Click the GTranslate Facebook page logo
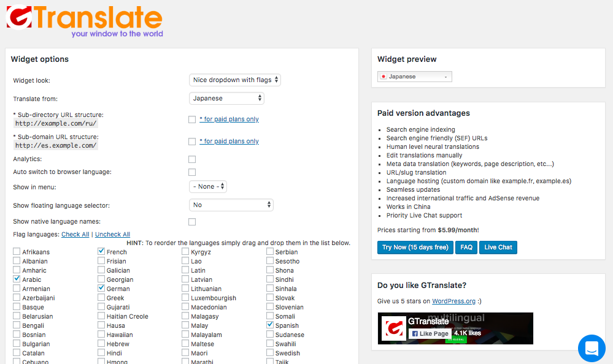Viewport: 613px width, 364px height. (393, 328)
